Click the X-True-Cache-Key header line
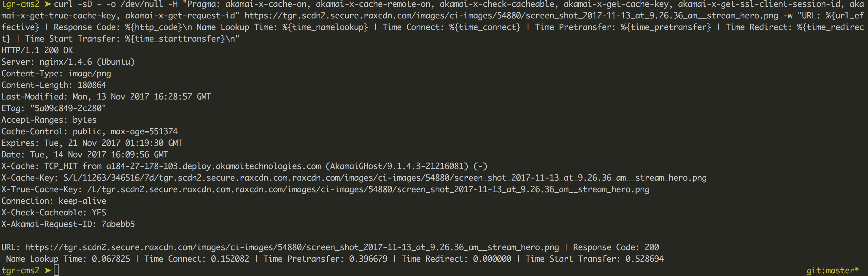Viewport: 868px width, 276px height. click(325, 189)
